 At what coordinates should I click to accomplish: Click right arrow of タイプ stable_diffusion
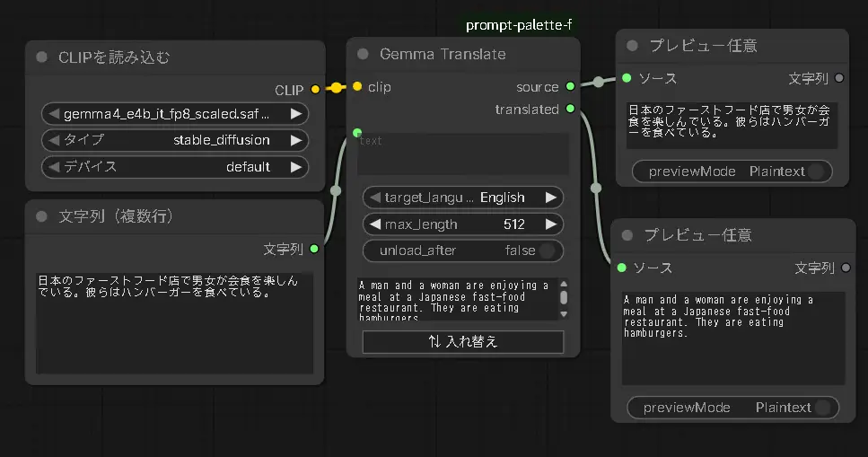[x=296, y=140]
